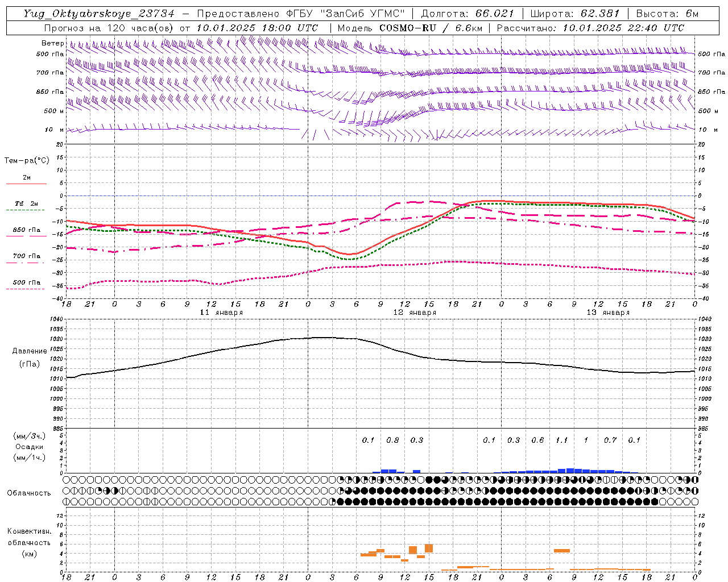Click the "Высота: 6м" header value
Screen dimensions: 728x582
tap(667, 14)
